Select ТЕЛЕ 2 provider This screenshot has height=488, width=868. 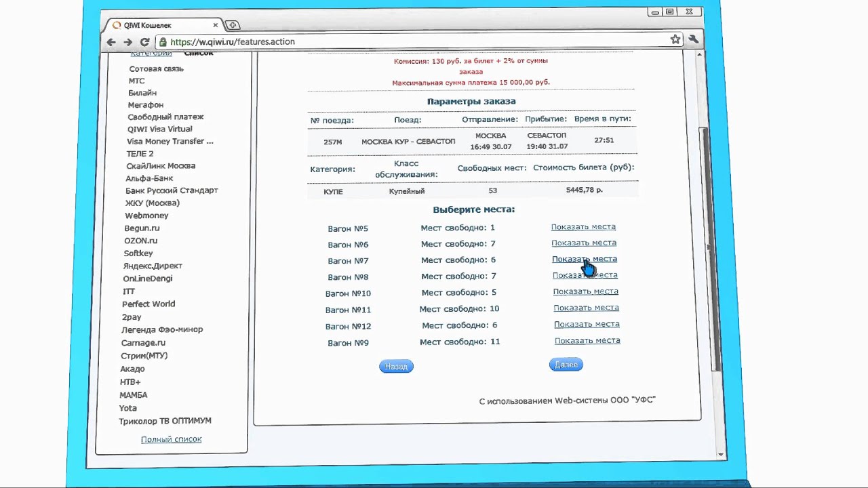pyautogui.click(x=140, y=153)
